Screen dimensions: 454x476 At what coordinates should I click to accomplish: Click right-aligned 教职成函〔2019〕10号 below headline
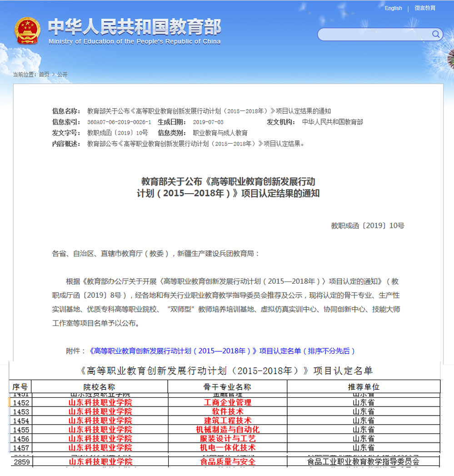[368, 225]
